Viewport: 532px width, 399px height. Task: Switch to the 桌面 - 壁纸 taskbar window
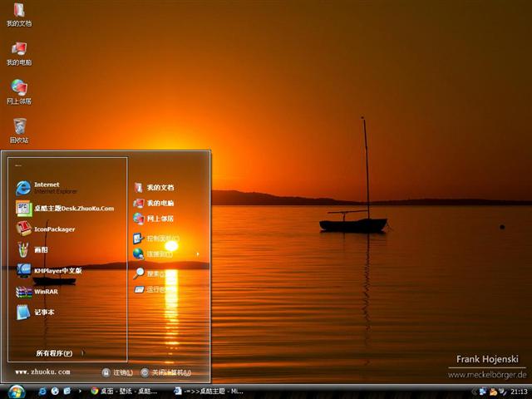click(x=125, y=391)
